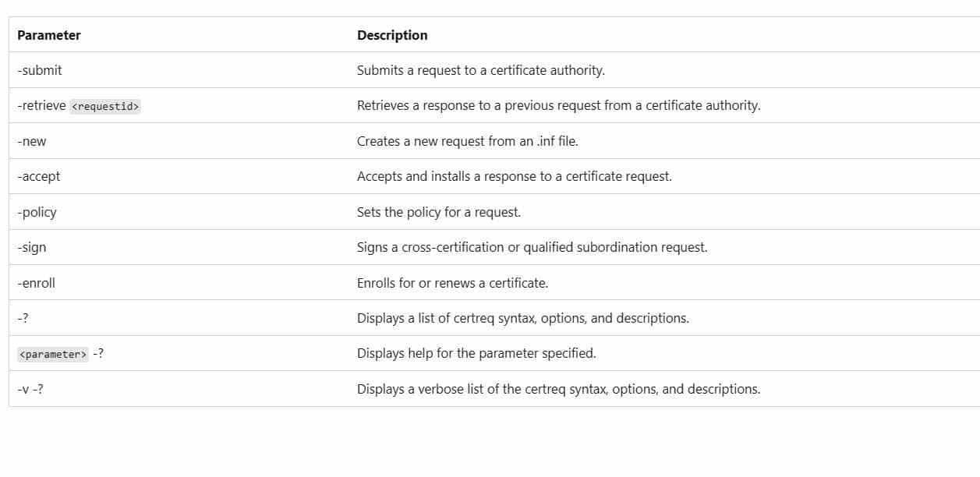Viewport: 980px width, 477px height.
Task: Click the -submit parameter cell
Action: pos(40,70)
